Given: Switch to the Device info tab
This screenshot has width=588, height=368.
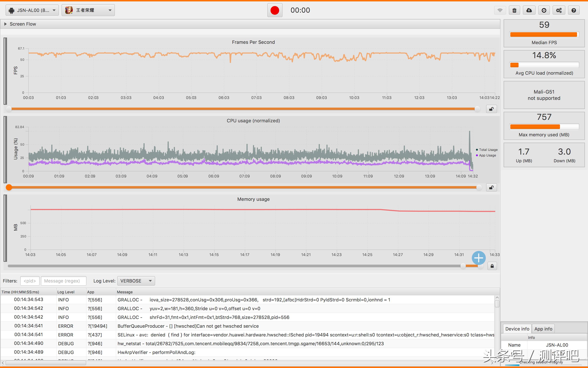Looking at the screenshot, I should coord(517,329).
